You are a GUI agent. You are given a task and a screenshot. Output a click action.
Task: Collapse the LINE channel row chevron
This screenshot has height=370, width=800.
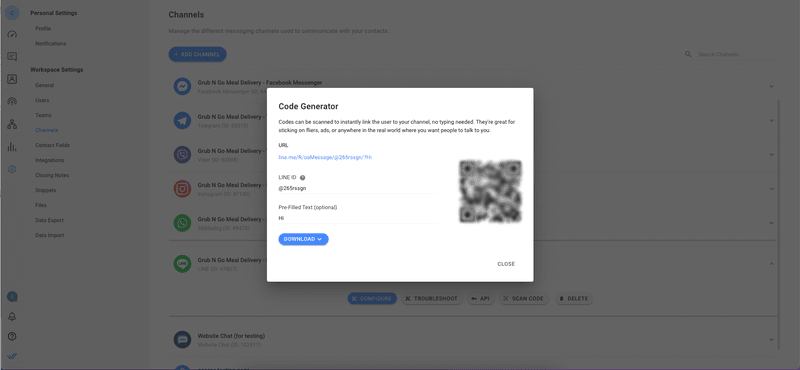(x=771, y=264)
